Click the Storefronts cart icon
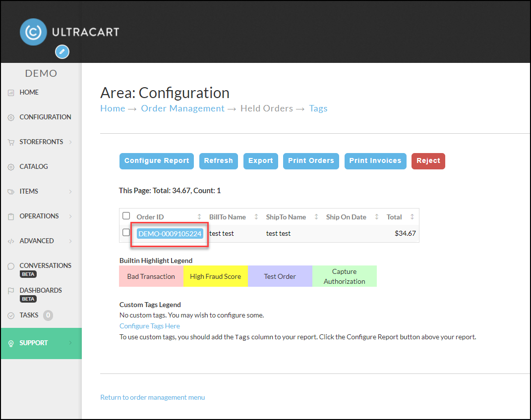Screen dimensions: 531x420 click(11, 142)
